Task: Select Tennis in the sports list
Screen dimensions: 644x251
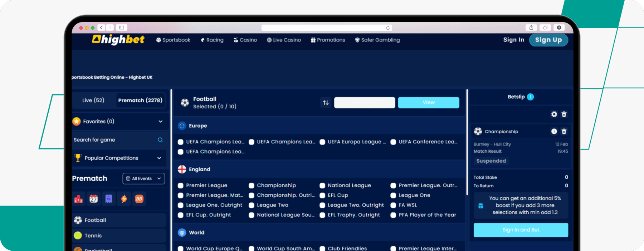Action: click(119, 236)
